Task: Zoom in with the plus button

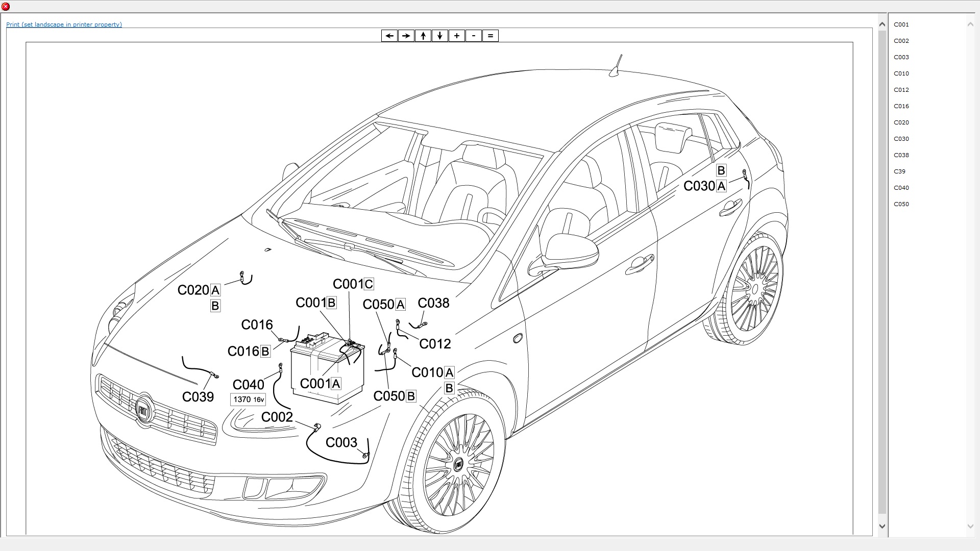Action: pos(457,36)
